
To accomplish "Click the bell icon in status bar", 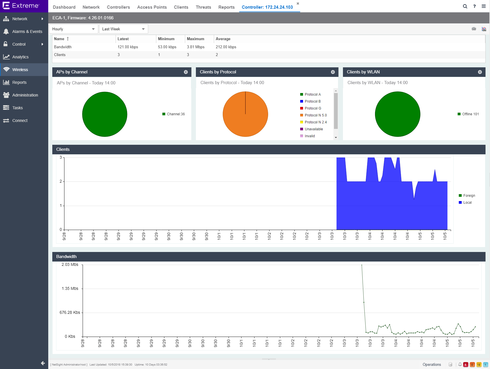I will tap(460, 364).
